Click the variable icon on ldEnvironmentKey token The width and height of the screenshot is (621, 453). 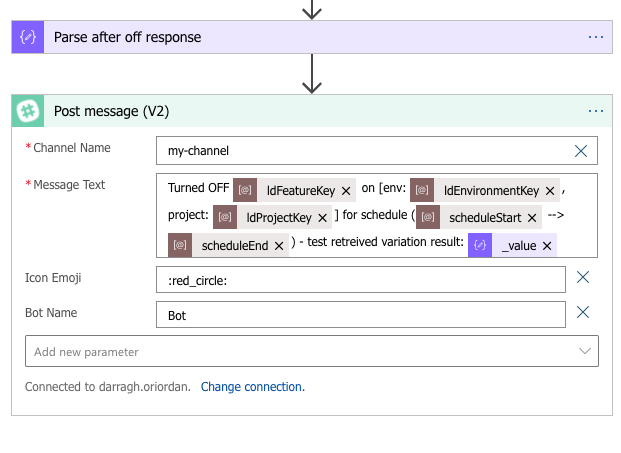(422, 190)
